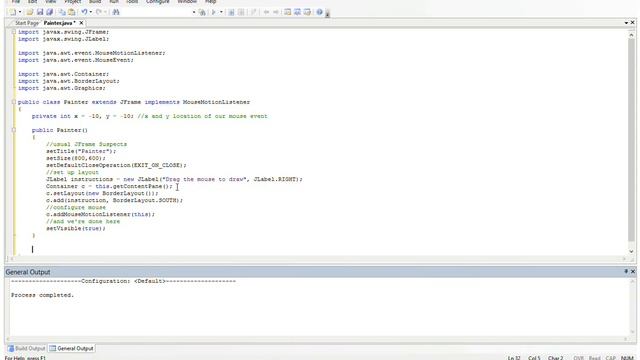
Task: Close the General Output panel
Action: [x=633, y=271]
